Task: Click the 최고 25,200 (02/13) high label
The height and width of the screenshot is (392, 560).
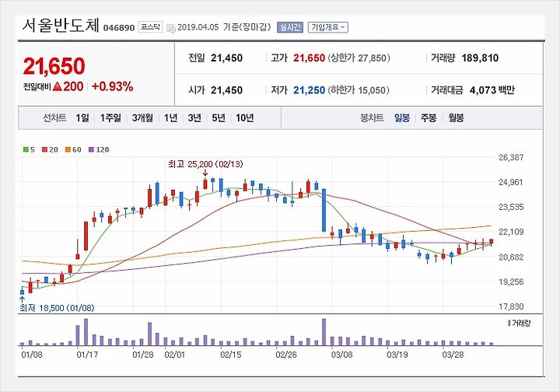Action: click(x=205, y=164)
